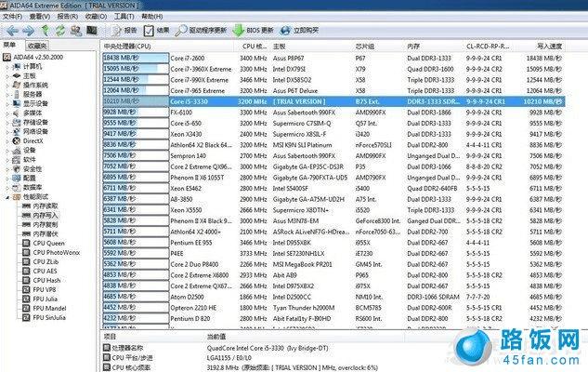The height and width of the screenshot is (372, 588).
Task: Expand the 网络设备 tree node
Action: (x=7, y=132)
